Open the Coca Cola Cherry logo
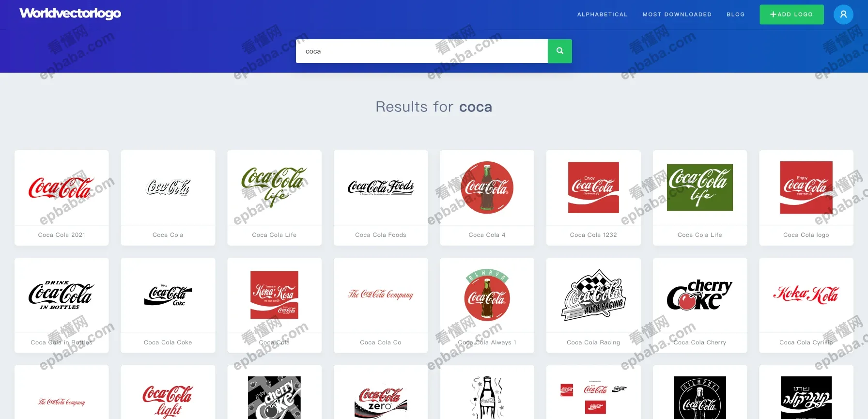This screenshot has width=868, height=419. click(700, 295)
